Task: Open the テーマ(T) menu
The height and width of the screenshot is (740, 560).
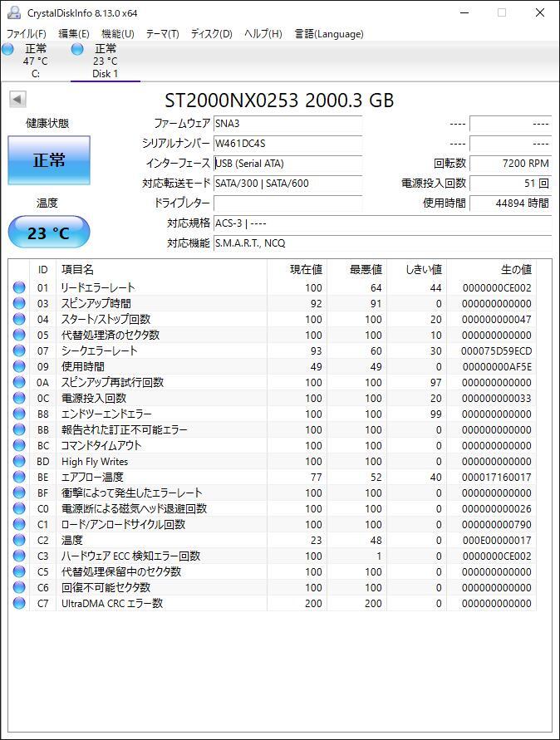Action: pyautogui.click(x=162, y=34)
